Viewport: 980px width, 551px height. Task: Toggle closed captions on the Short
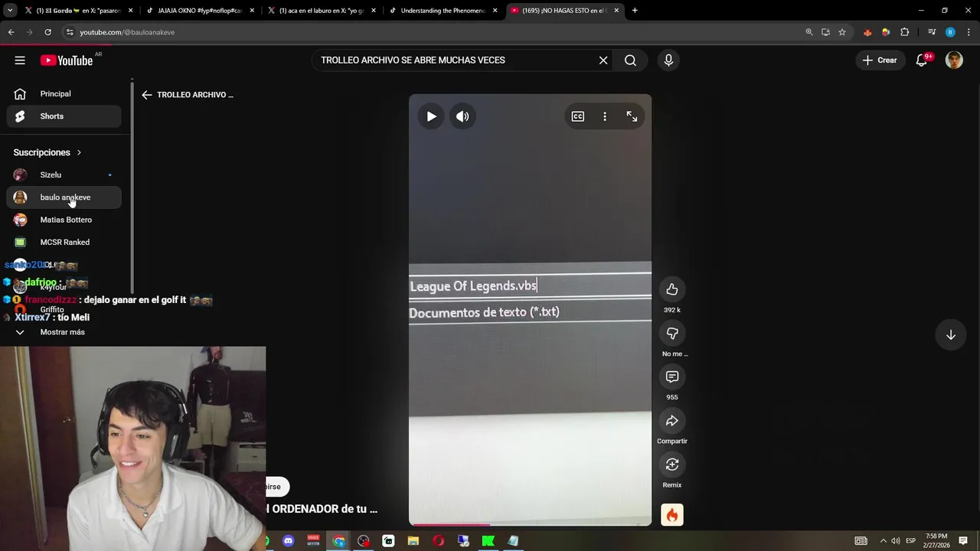click(x=578, y=116)
